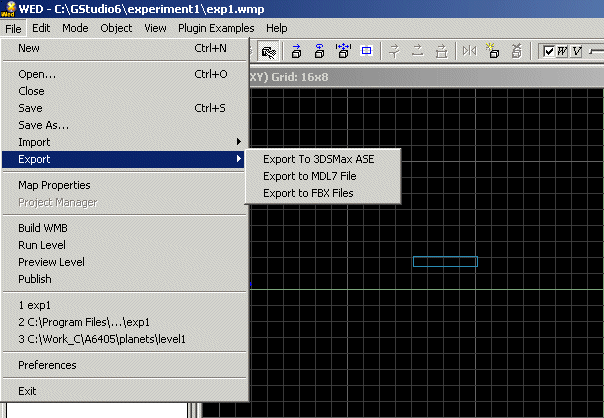Click Build WMB in File menu

pos(43,228)
